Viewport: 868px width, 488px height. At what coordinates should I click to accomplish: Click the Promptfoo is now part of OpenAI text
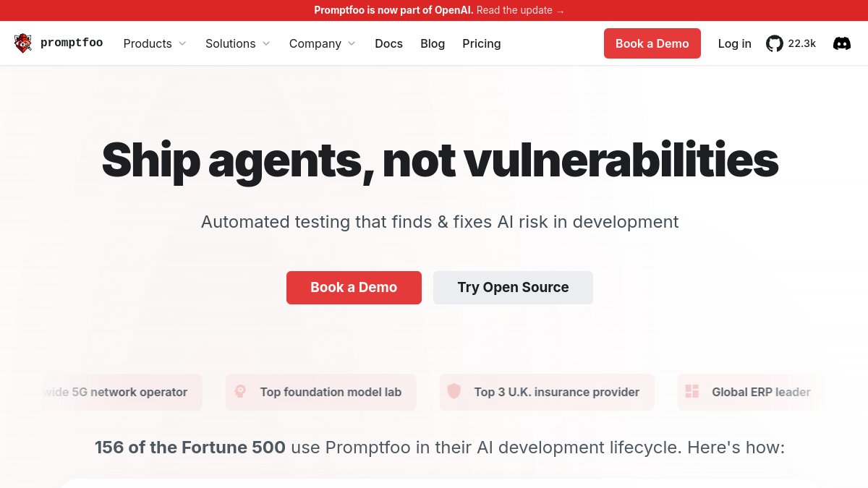coord(393,10)
